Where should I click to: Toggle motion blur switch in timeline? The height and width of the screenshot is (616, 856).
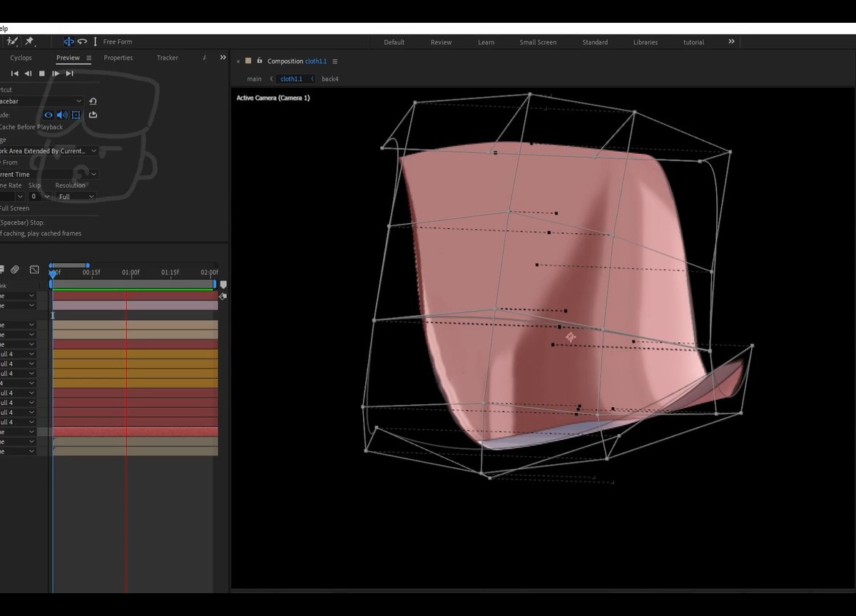(x=14, y=269)
